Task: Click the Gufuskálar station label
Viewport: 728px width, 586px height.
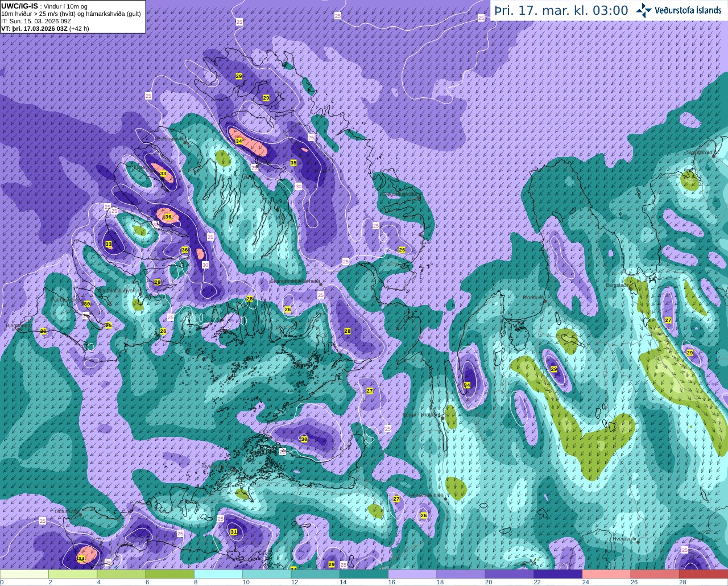Action: coord(67,511)
